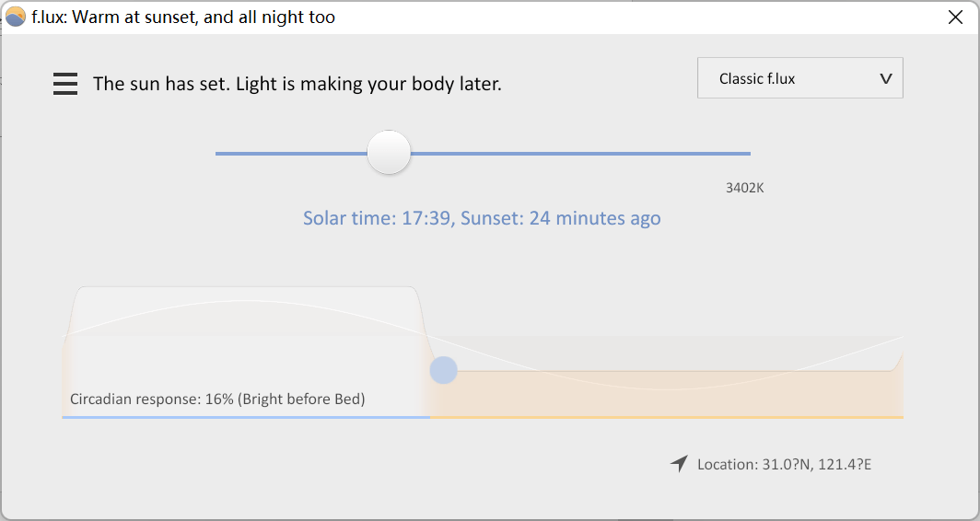Screen dimensions: 980x521
Task: Click the 3402K temperature label
Action: click(744, 188)
